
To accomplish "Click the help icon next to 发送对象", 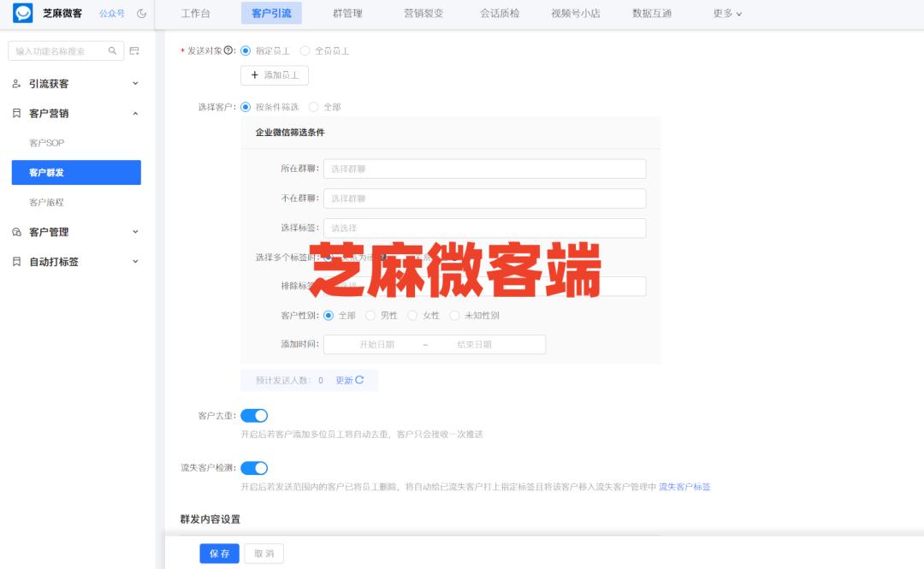I will click(x=228, y=50).
